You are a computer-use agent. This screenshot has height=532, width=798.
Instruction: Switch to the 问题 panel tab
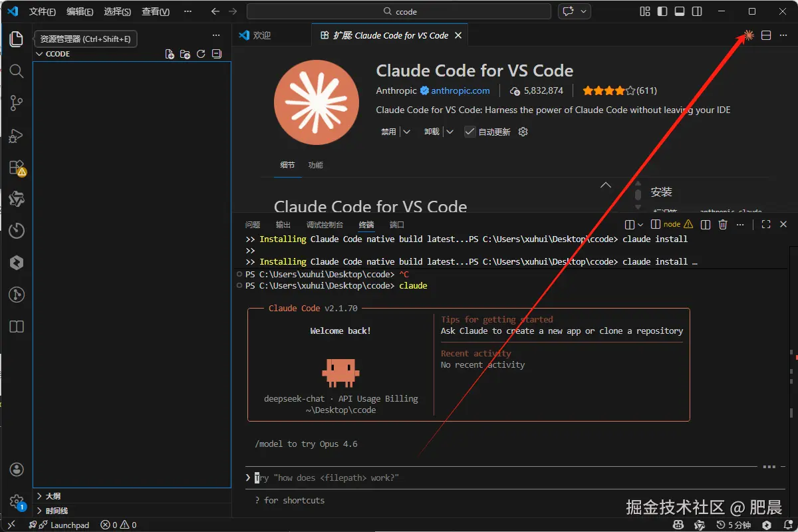click(253, 225)
